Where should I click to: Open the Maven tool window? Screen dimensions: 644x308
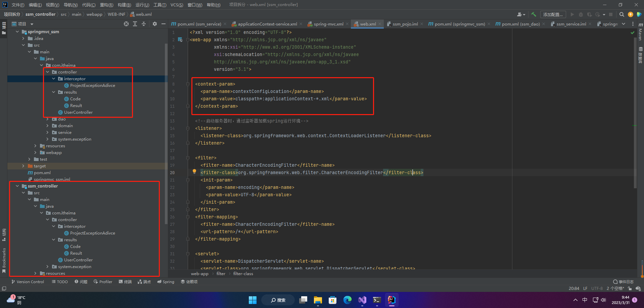tap(641, 32)
